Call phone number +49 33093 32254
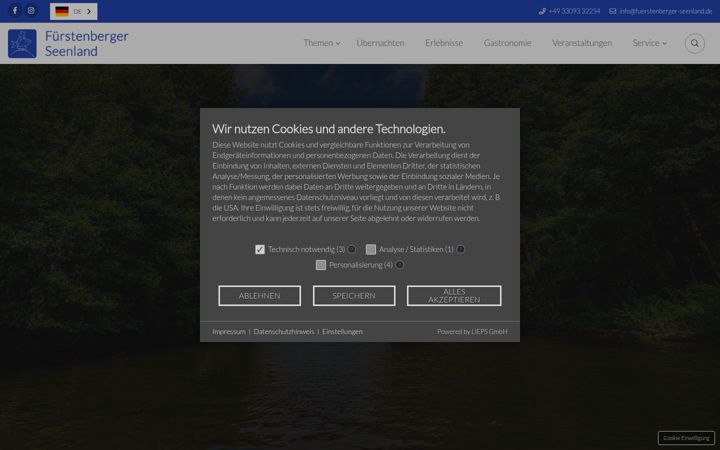 569,11
